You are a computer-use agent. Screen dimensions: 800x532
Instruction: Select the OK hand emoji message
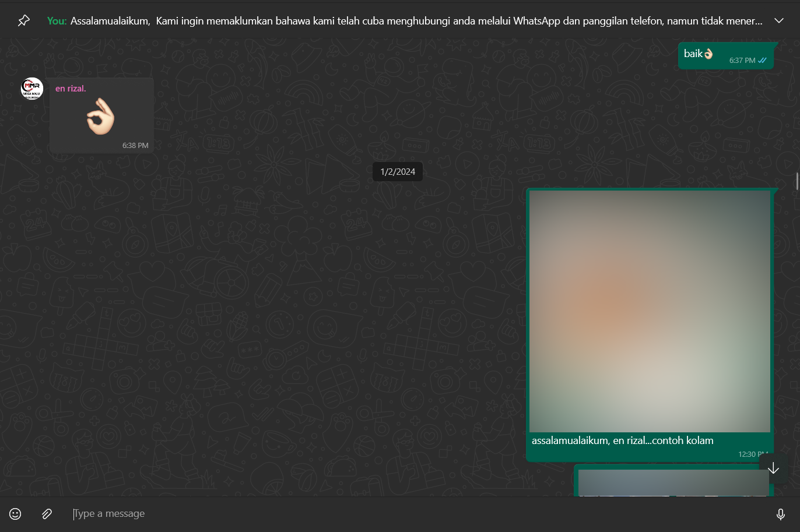(101, 116)
